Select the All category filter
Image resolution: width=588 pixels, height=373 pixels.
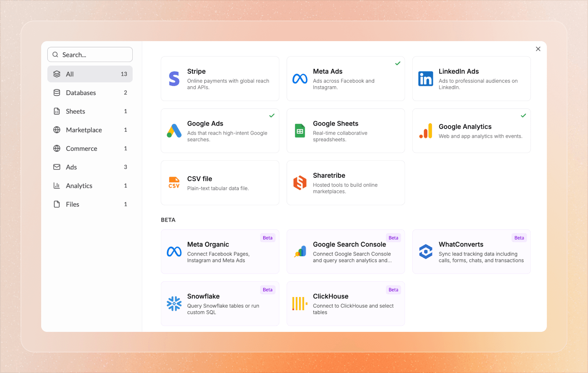coord(90,74)
